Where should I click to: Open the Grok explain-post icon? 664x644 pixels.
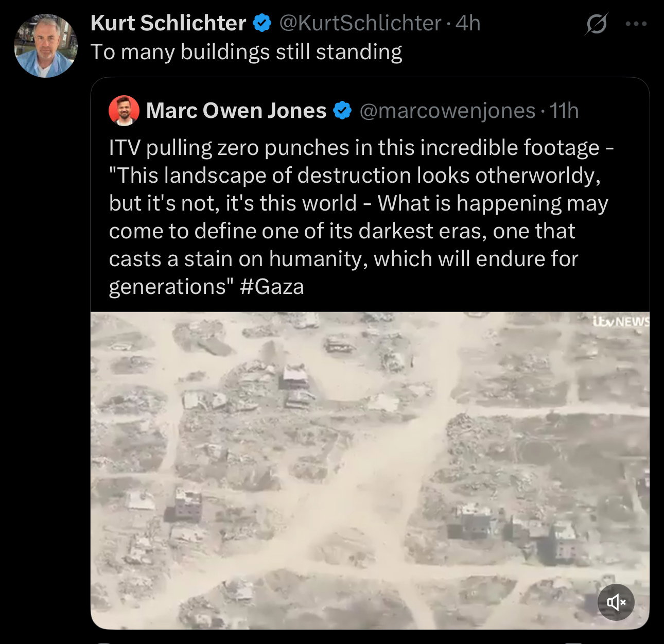pyautogui.click(x=596, y=23)
